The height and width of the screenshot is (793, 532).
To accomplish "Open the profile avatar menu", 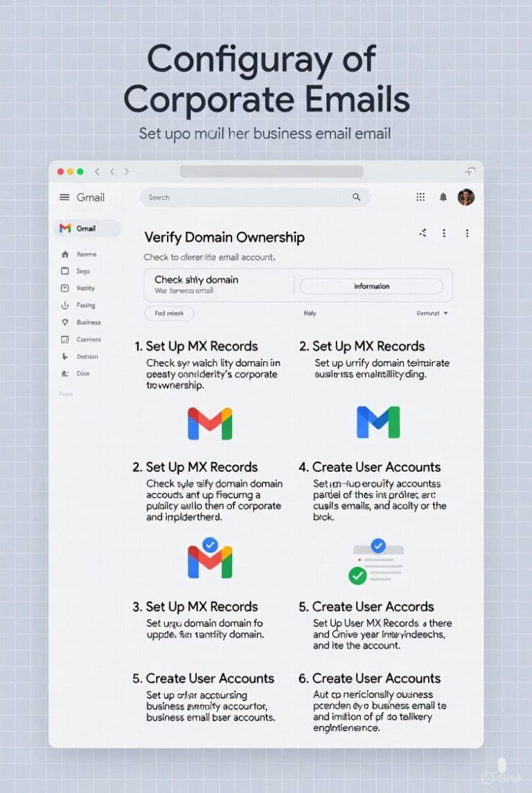I will 465,198.
